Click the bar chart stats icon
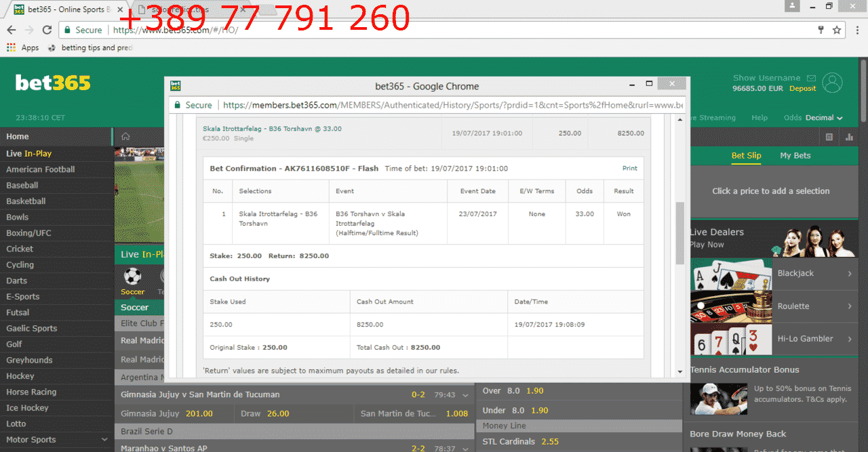The image size is (868, 452). click(850, 137)
